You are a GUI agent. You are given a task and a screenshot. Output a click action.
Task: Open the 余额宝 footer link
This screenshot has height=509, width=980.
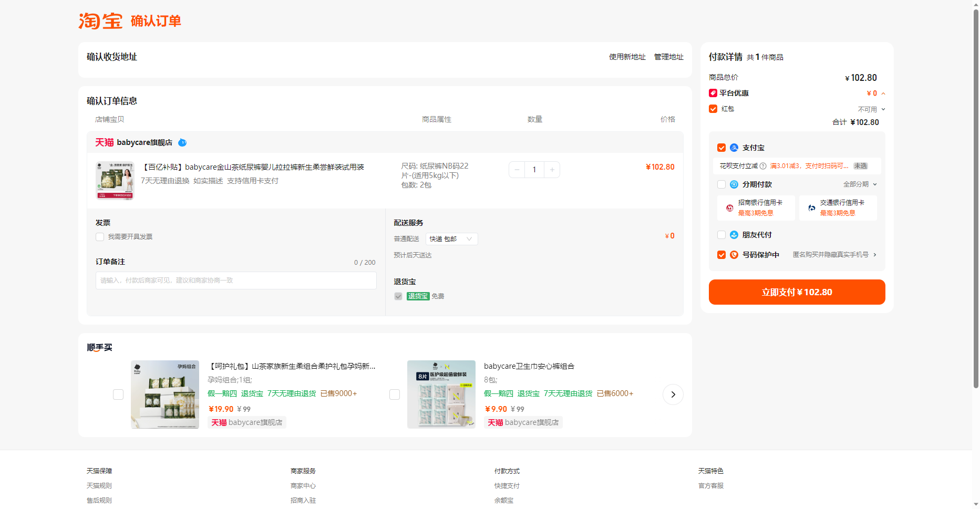pyautogui.click(x=504, y=501)
